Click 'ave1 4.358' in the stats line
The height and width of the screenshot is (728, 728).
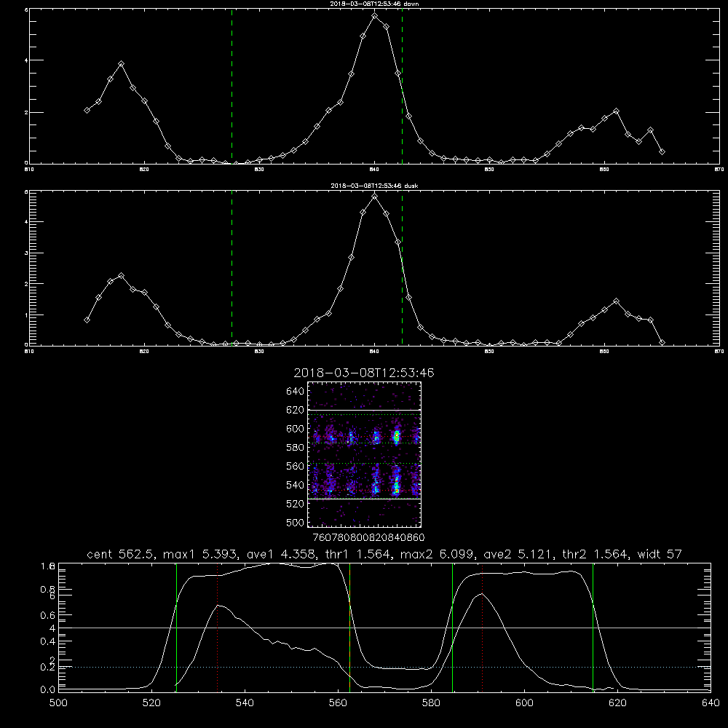(x=281, y=554)
